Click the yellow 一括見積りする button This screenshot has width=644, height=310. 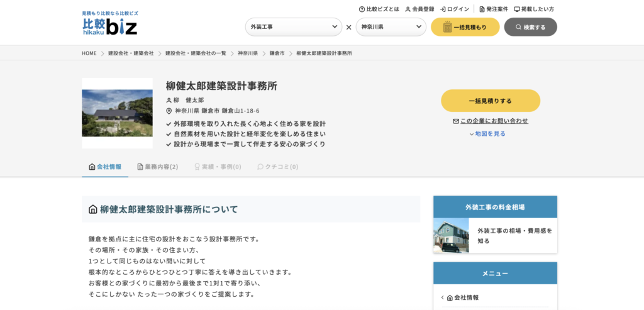490,101
